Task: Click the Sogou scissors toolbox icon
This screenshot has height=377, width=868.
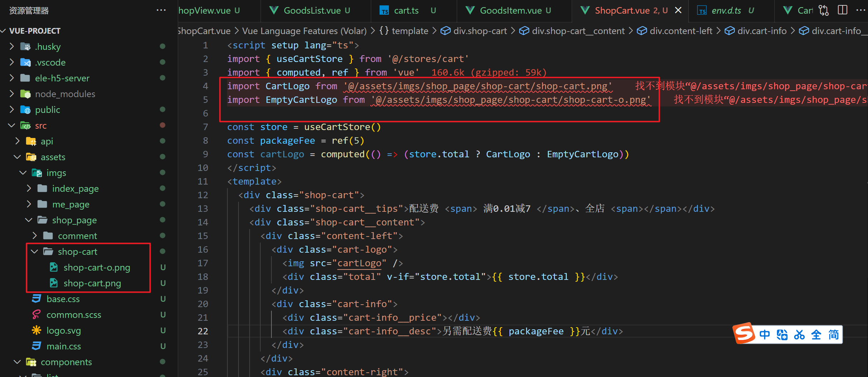Action: click(799, 335)
